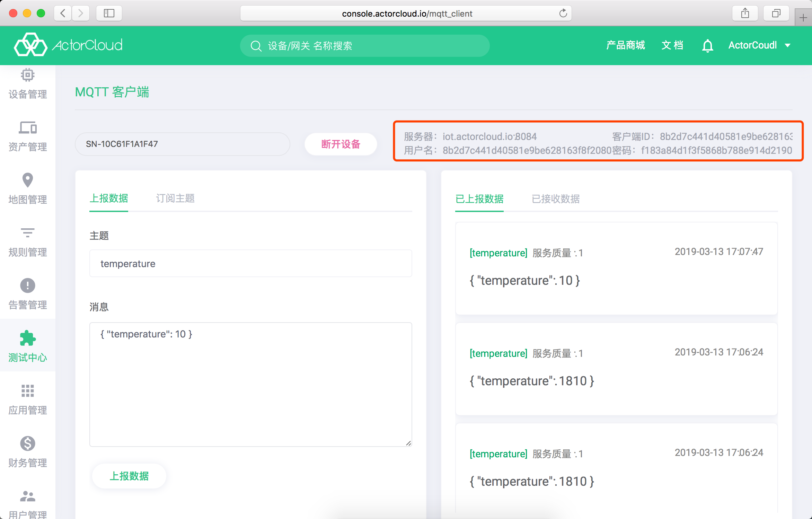
Task: Open alarm management exclamation icon
Action: 27,285
